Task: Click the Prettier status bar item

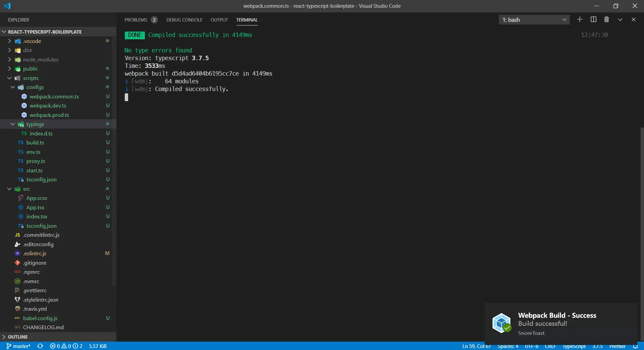Action: pos(617,346)
